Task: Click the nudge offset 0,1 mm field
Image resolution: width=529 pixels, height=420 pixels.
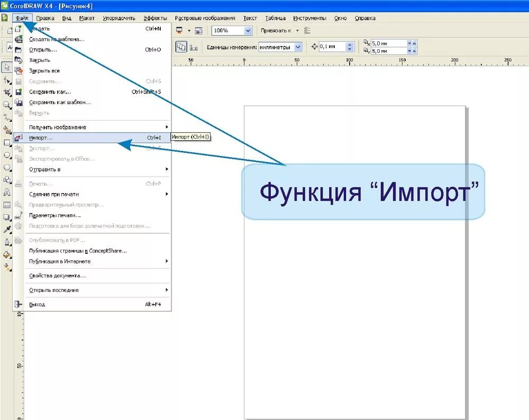Action: (x=332, y=47)
